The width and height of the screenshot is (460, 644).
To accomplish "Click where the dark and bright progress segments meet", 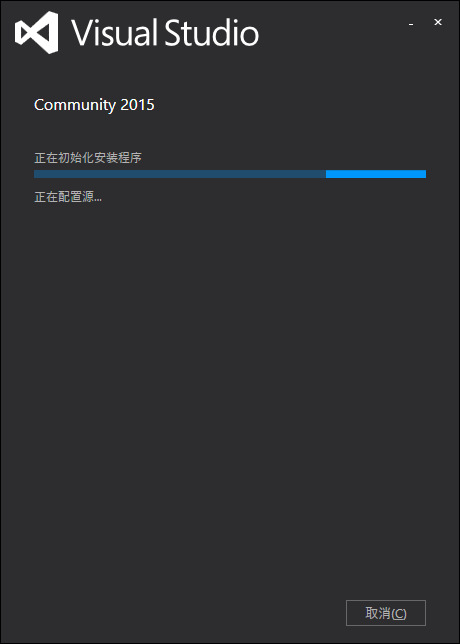I will [326, 174].
